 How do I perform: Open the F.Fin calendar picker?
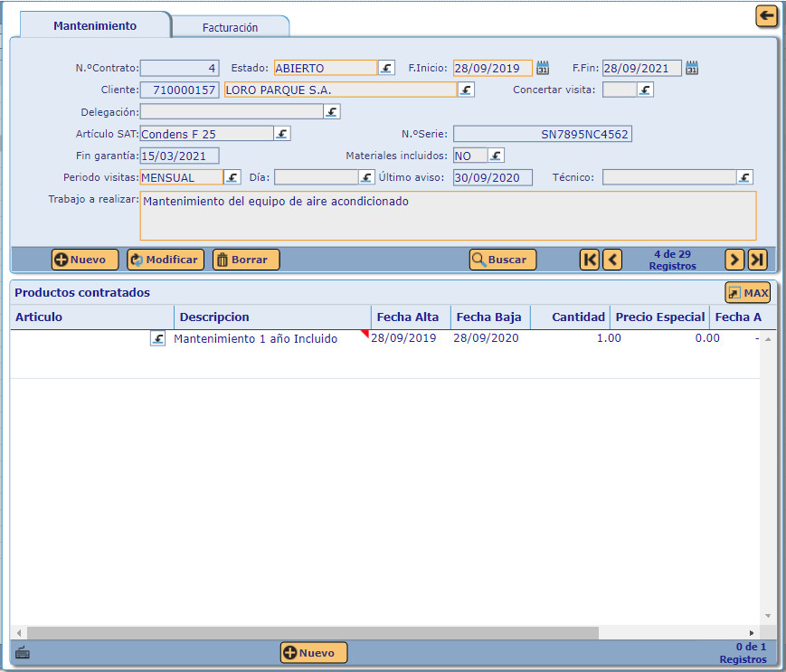(692, 68)
